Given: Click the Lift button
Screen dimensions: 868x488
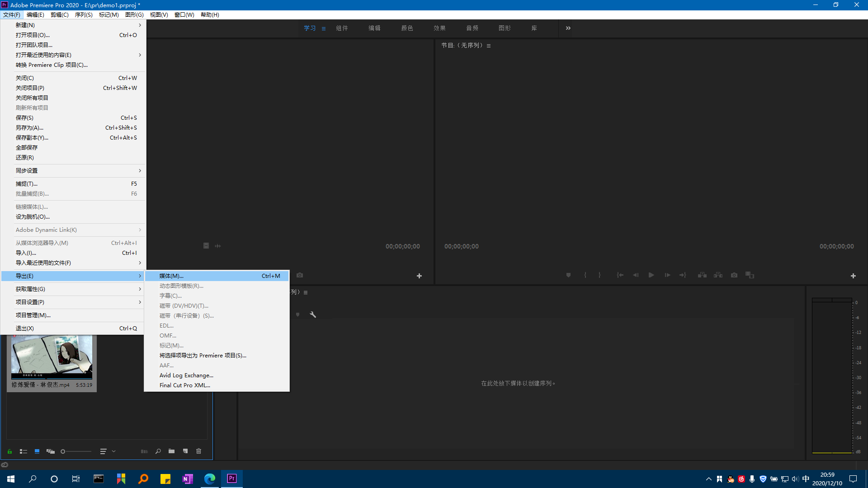Looking at the screenshot, I should pos(702,275).
